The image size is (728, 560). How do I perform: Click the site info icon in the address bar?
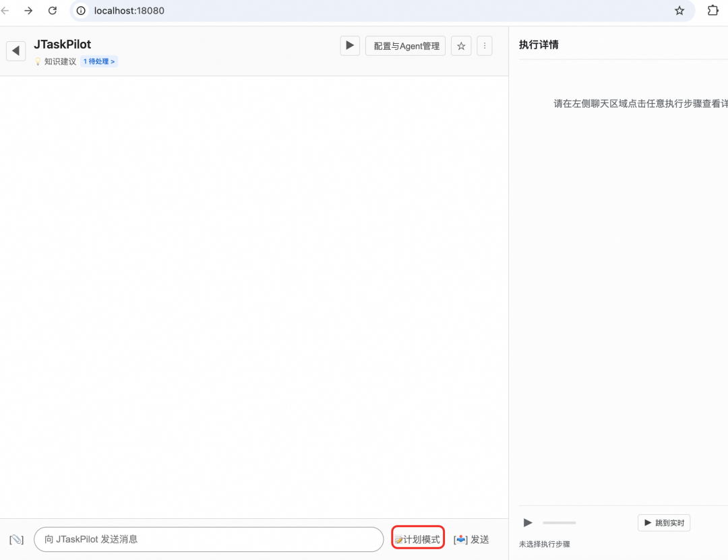[82, 10]
